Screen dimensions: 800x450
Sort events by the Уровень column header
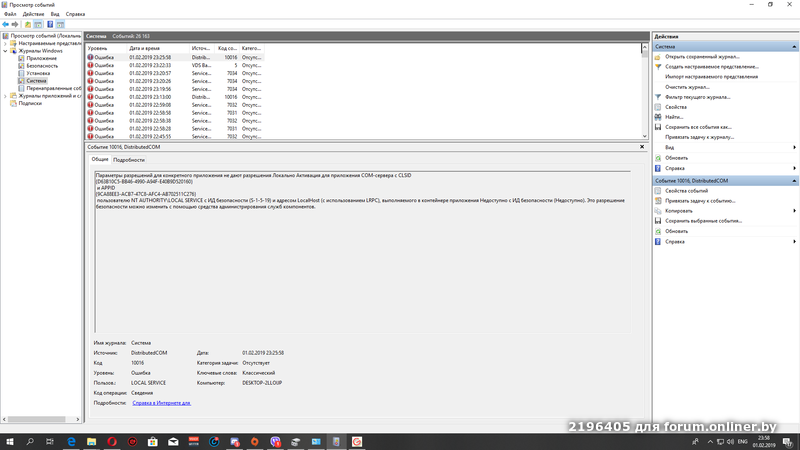click(106, 48)
